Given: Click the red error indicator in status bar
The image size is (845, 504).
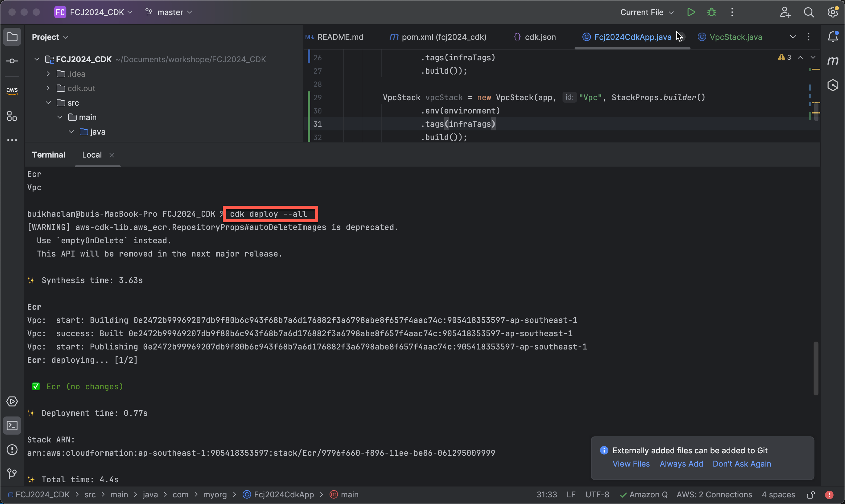Looking at the screenshot, I should 829,495.
